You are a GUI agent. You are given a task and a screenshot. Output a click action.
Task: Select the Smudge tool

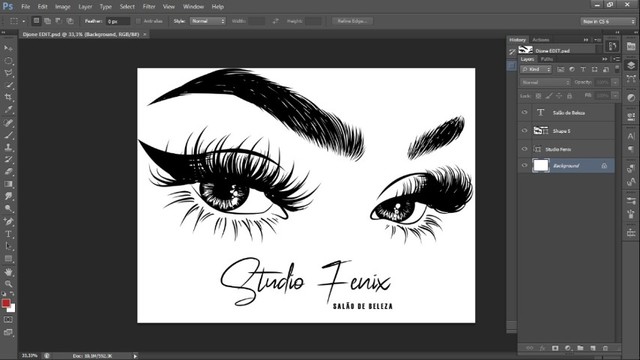click(8, 196)
